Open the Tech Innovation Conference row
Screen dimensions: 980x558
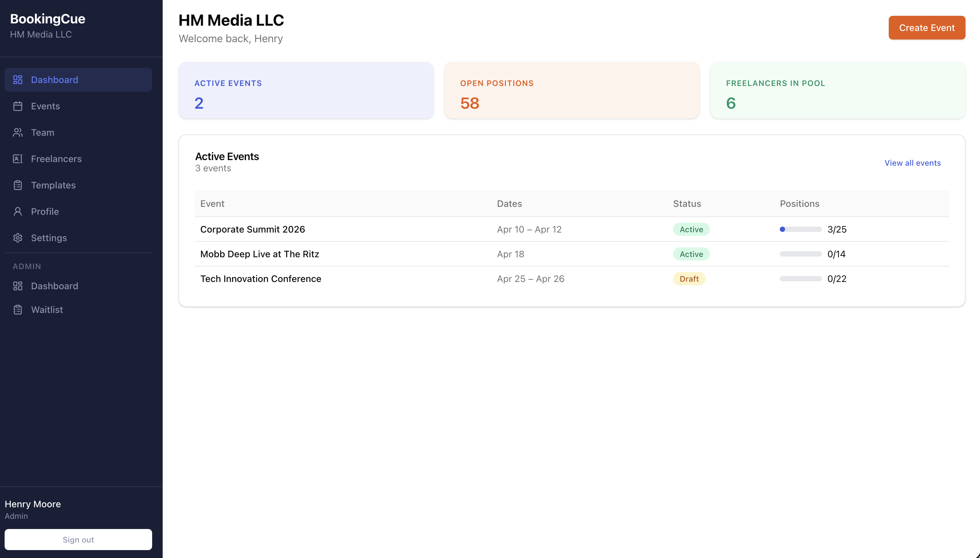[260, 279]
